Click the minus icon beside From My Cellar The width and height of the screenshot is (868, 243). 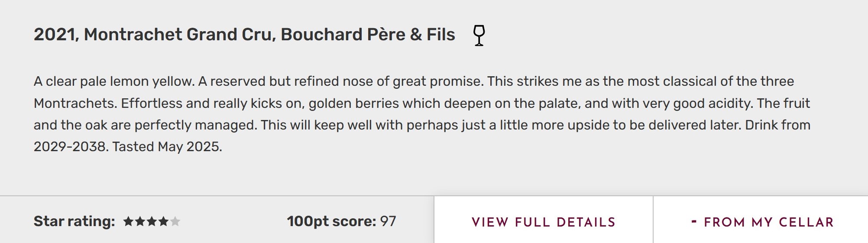click(x=694, y=222)
